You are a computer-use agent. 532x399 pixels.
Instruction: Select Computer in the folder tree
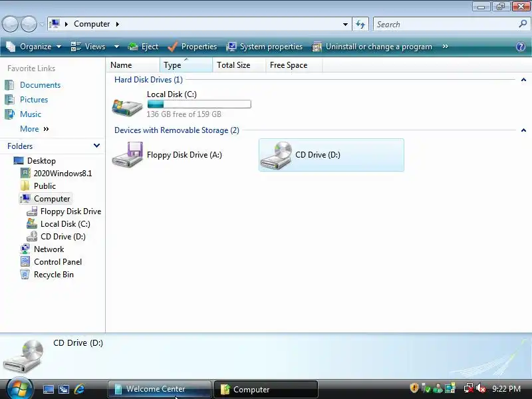(52, 199)
